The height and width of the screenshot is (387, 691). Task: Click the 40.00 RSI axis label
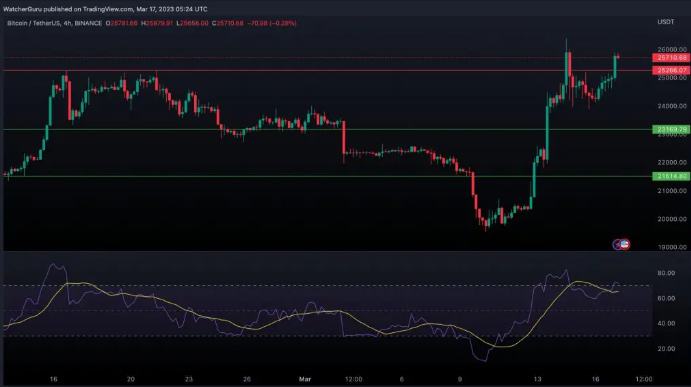click(666, 324)
